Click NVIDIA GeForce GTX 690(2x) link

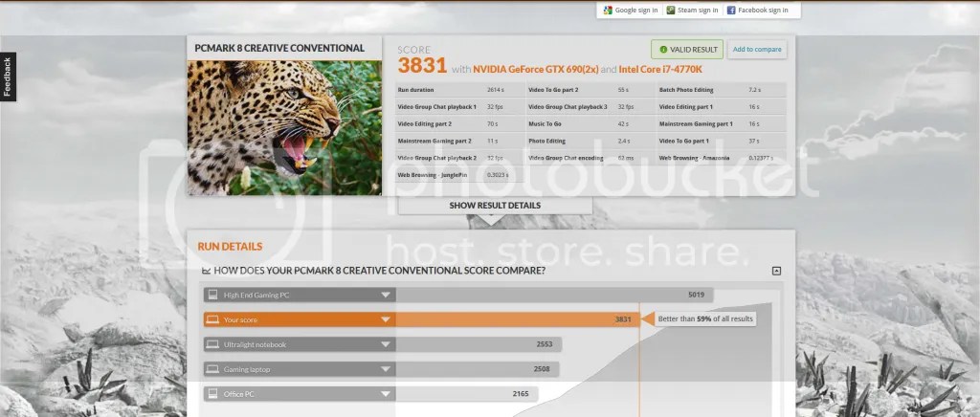(x=536, y=69)
